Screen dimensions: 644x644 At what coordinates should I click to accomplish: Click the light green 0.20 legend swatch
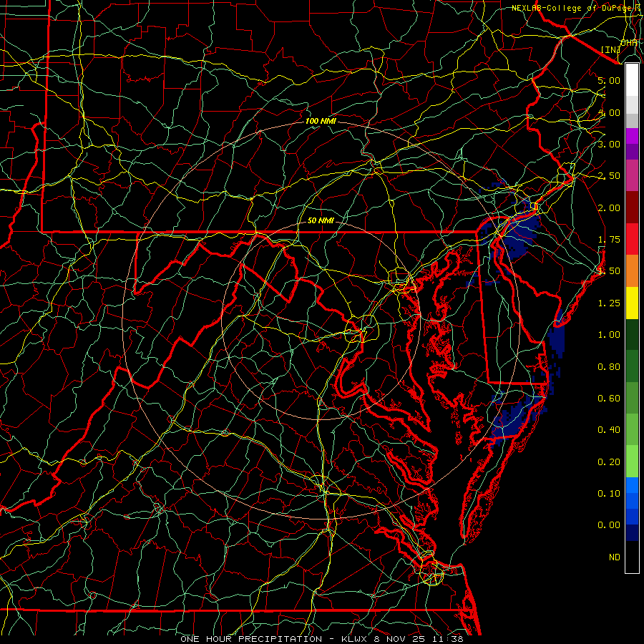tap(632, 462)
